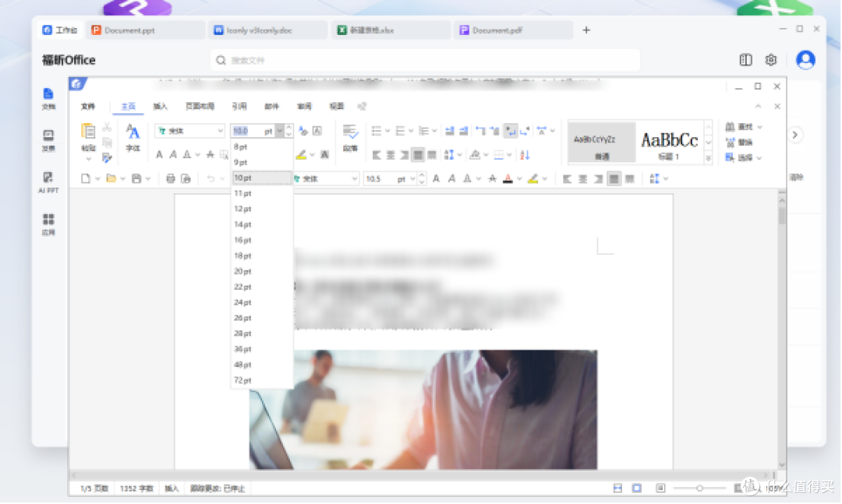Toggle italic A in the lower formatting toolbar
The width and height of the screenshot is (842, 504).
pyautogui.click(x=451, y=178)
